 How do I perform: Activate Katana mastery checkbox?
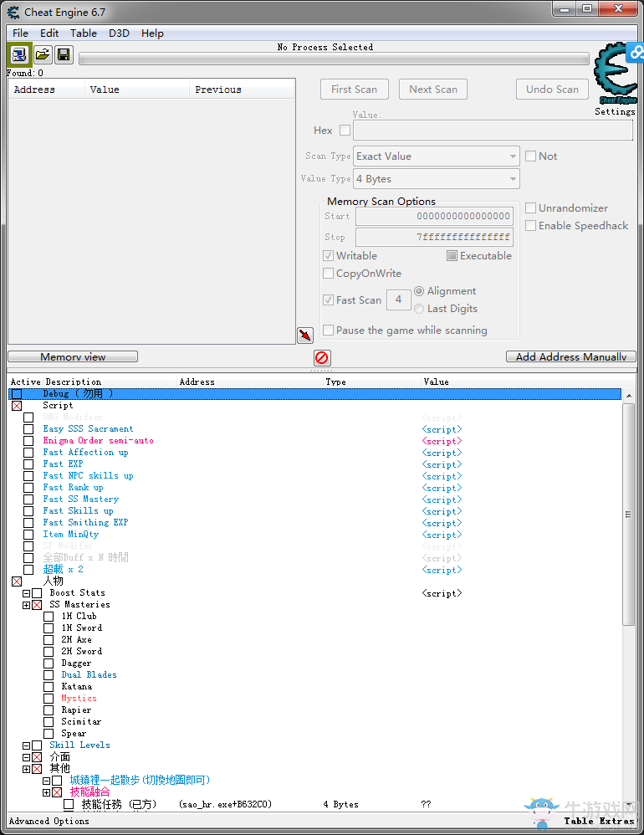(49, 687)
